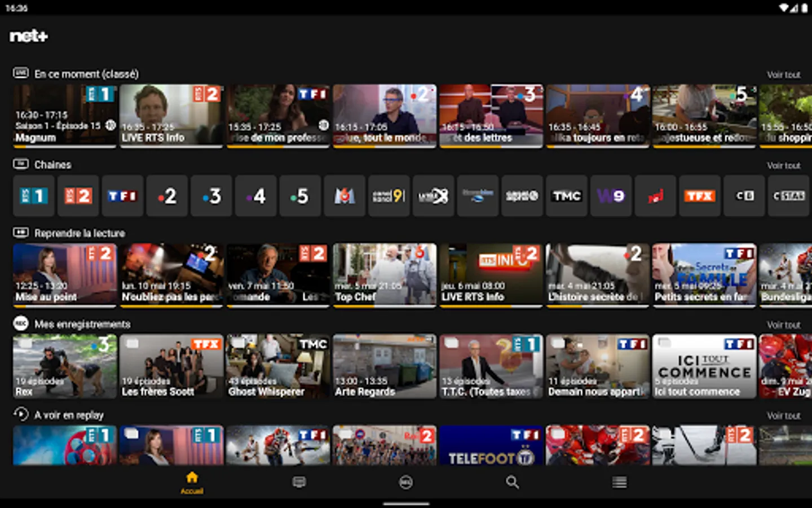Open the TV guide tab icon
This screenshot has height=508, width=812.
click(x=299, y=482)
